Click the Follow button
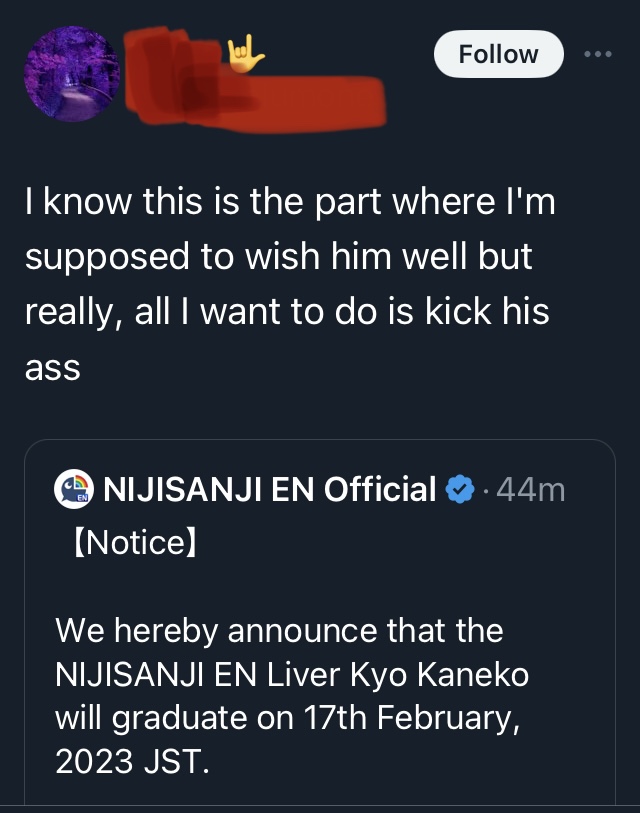The width and height of the screenshot is (640, 813). [498, 55]
